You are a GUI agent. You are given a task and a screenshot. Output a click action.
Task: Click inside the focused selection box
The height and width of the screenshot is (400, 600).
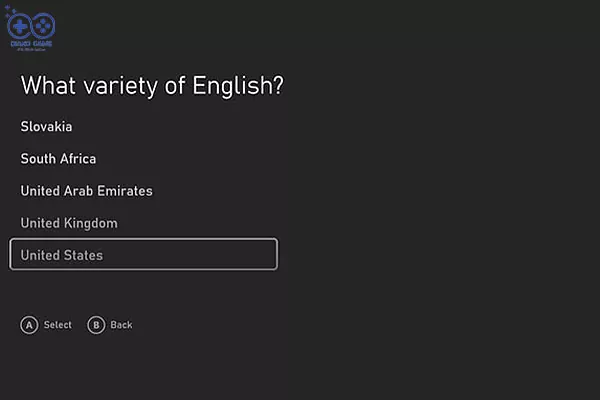(x=143, y=254)
